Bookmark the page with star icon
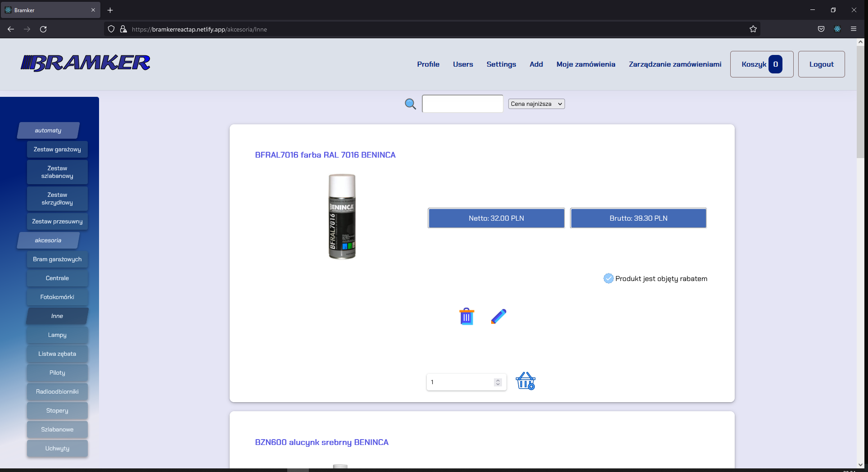 pyautogui.click(x=753, y=29)
